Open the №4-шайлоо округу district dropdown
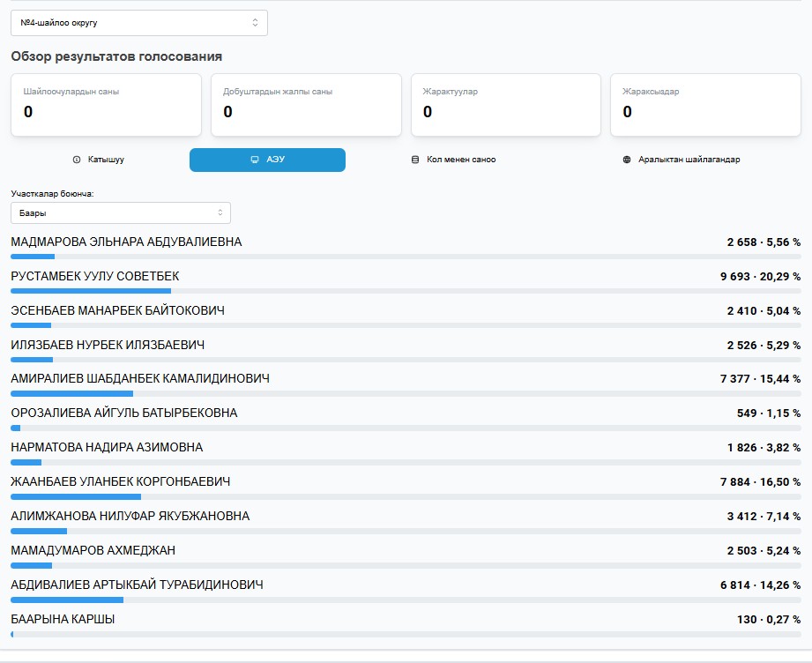812x663 pixels. pos(139,23)
